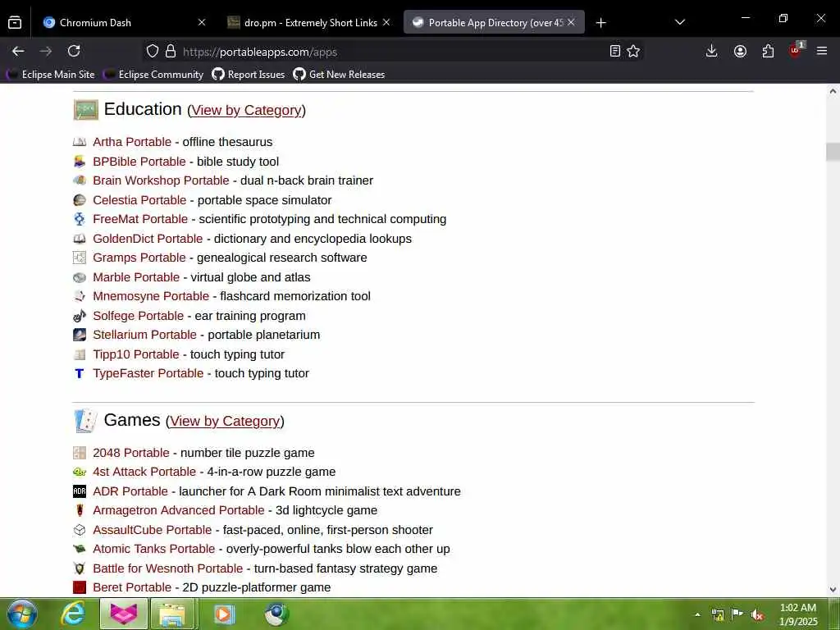Click the Action Center flag tray icon
Screen dimensions: 840x630
point(737,614)
